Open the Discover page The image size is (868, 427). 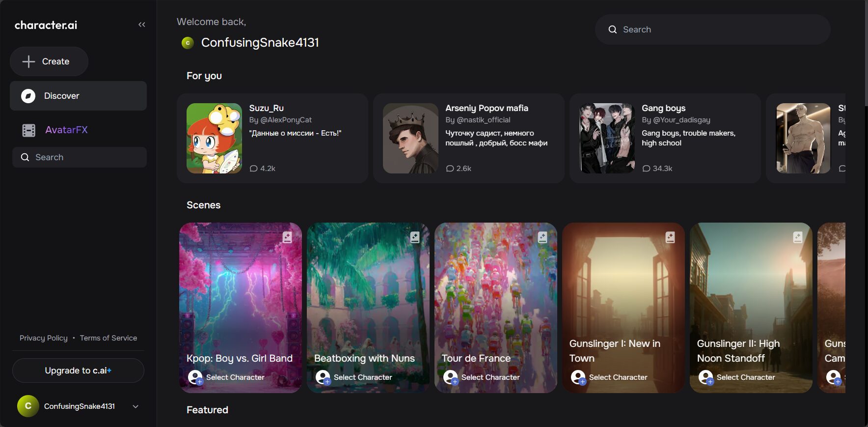(x=78, y=96)
